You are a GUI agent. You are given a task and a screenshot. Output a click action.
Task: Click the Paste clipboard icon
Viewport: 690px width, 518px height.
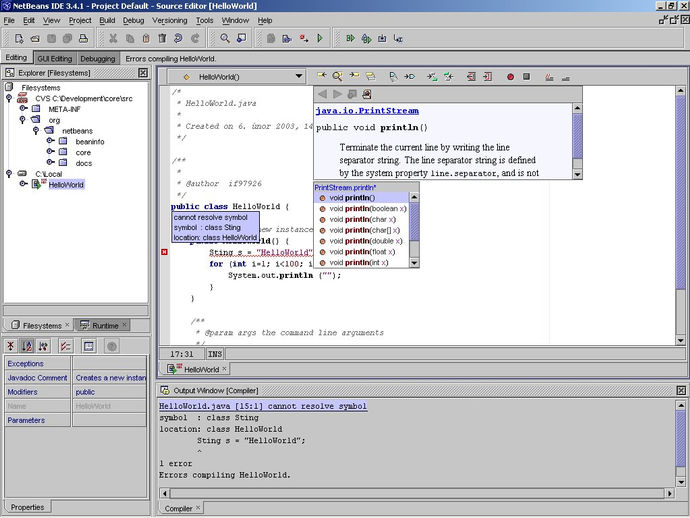(x=146, y=39)
